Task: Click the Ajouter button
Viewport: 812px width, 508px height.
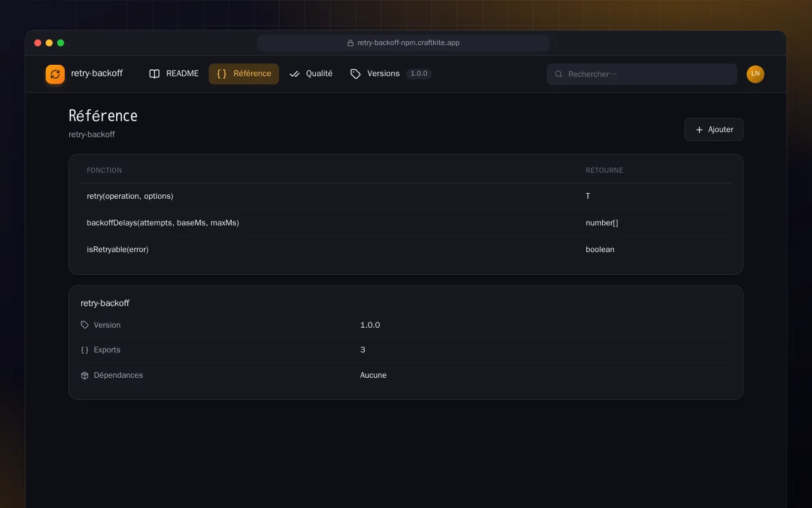Action: pos(714,130)
